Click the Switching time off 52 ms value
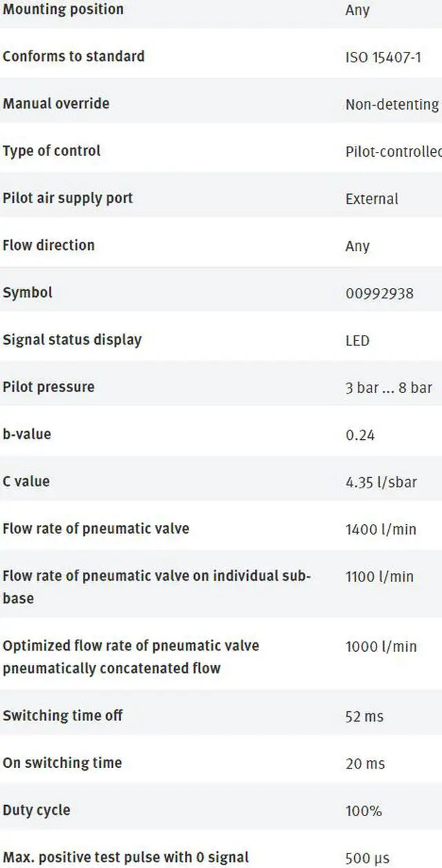 [x=364, y=717]
